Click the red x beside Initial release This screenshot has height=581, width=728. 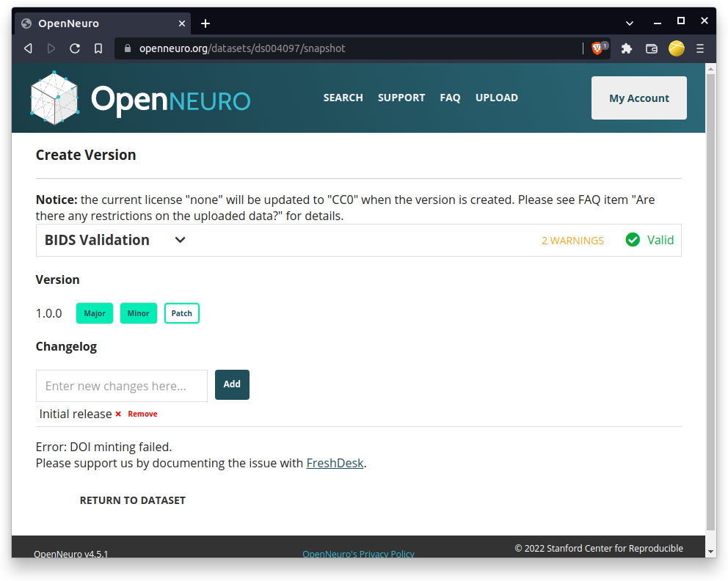118,414
